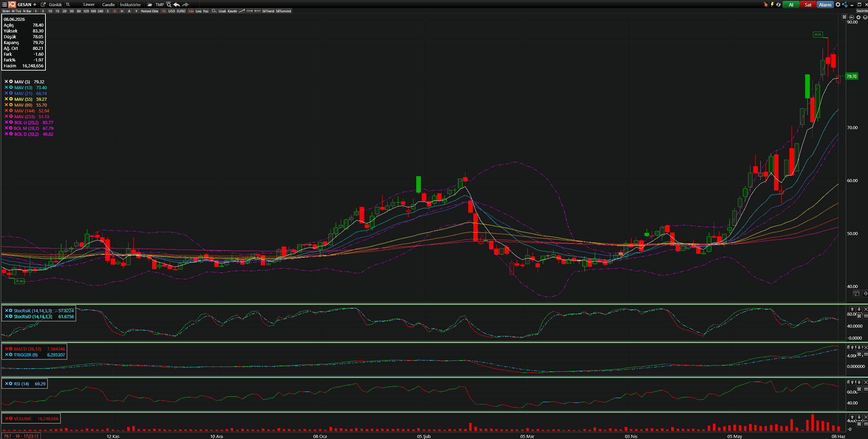Screen dimensions: 868x439
Task: Open the saved template folder icon
Action: pyautogui.click(x=149, y=4)
